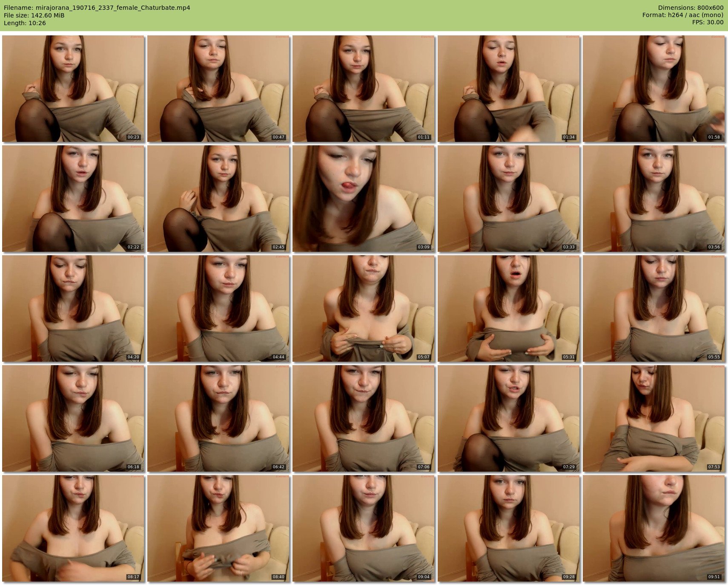This screenshot has width=728, height=585.
Task: Select the thumbnail at timestamp 09:04
Action: click(x=364, y=528)
